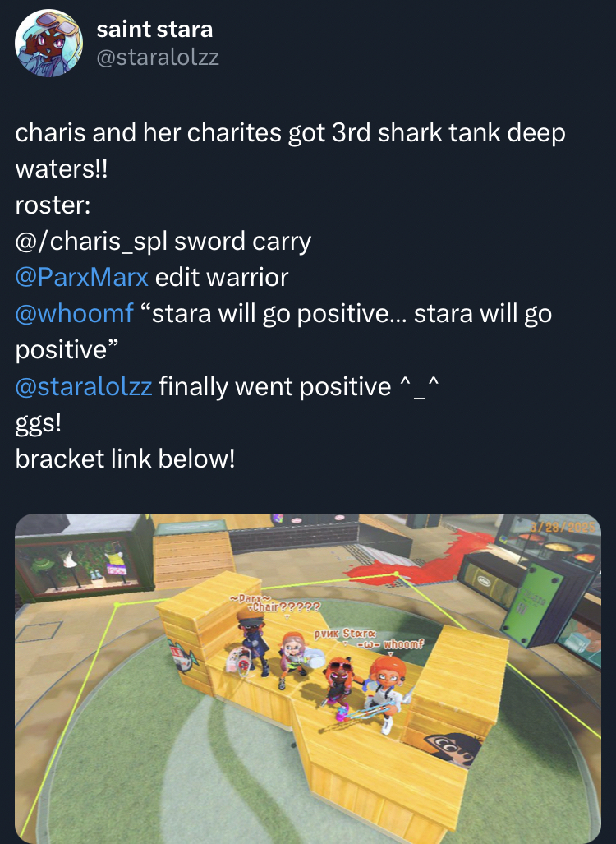This screenshot has width=616, height=844.
Task: Click the face sticker on the wooden box
Action: tap(451, 749)
